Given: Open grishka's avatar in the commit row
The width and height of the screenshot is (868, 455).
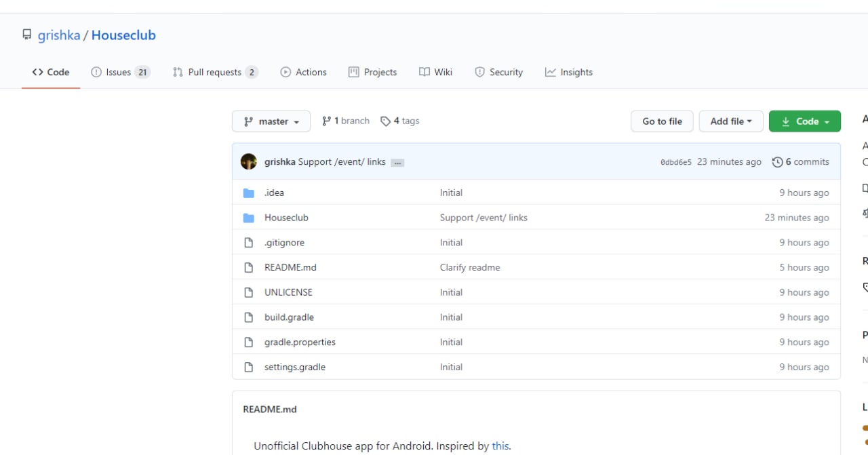Looking at the screenshot, I should coord(249,161).
